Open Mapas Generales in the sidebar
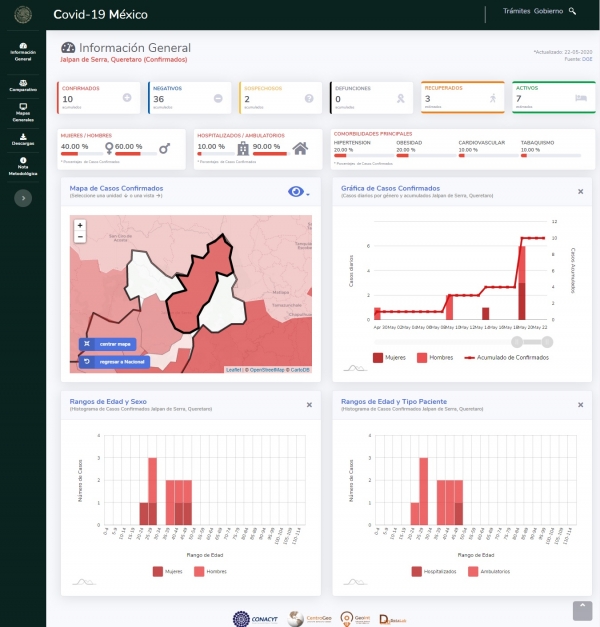This screenshot has height=627, width=600. 23,111
